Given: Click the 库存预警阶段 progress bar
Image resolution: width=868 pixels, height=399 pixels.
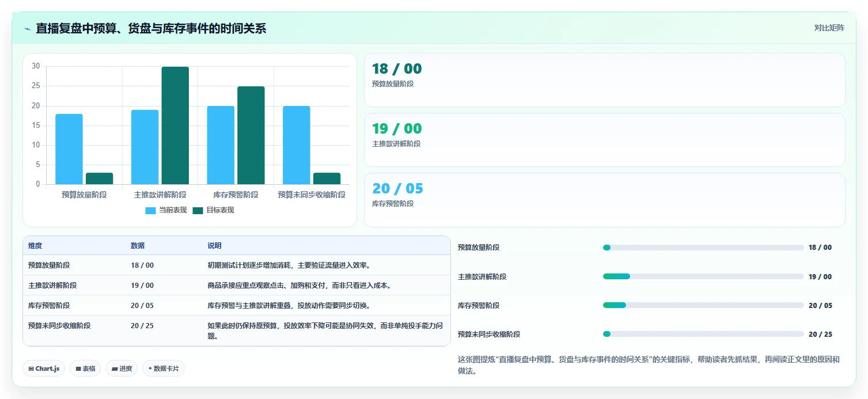Looking at the screenshot, I should 703,305.
